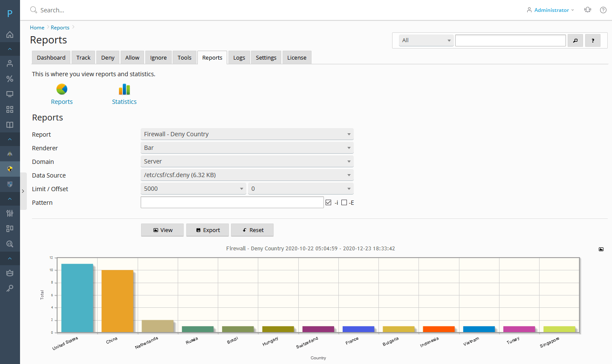
Task: Open the help question mark icon in the header
Action: pos(603,10)
